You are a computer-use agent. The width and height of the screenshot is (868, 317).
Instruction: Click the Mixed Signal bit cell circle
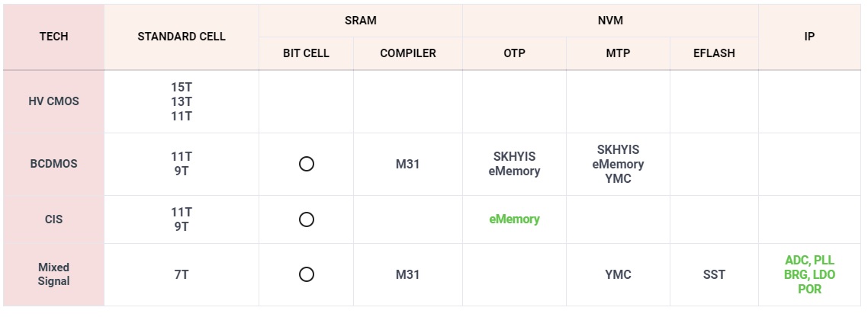306,274
